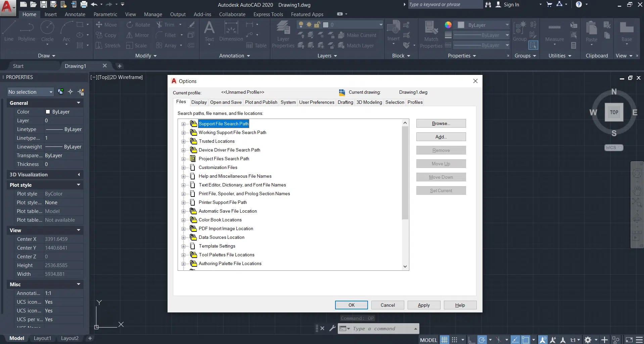
Task: Expand the Support File Search Path node
Action: click(x=183, y=124)
